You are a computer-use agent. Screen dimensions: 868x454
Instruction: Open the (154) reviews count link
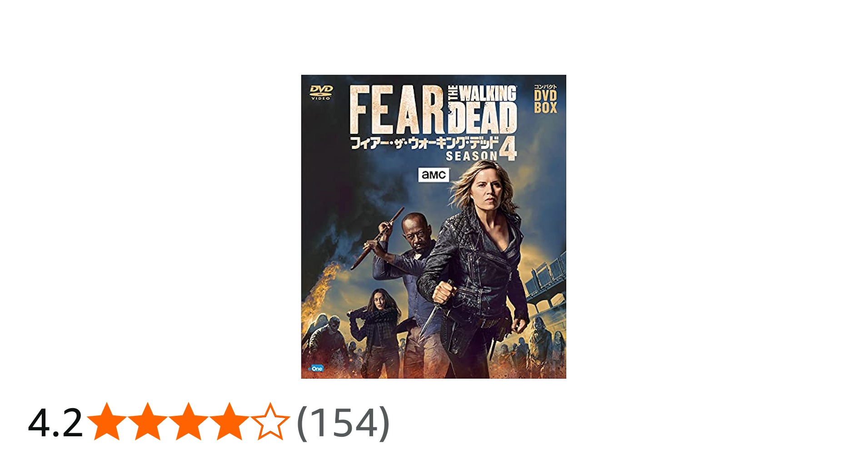[x=343, y=423]
